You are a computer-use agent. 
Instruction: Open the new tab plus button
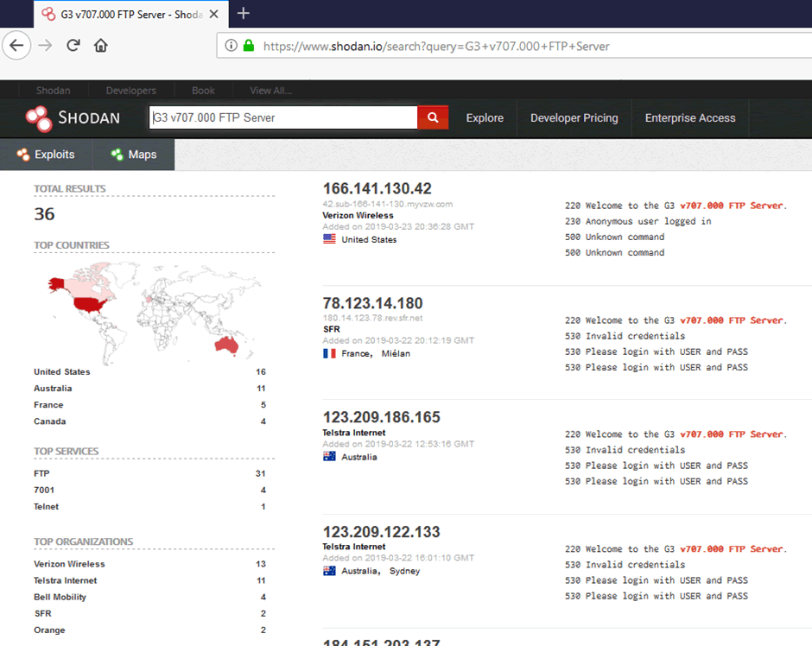pos(243,14)
